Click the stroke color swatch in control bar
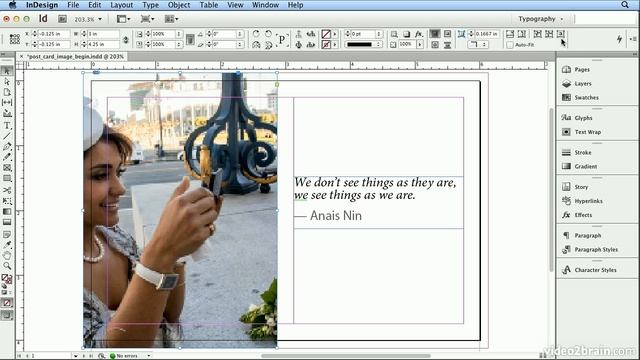 click(x=326, y=44)
